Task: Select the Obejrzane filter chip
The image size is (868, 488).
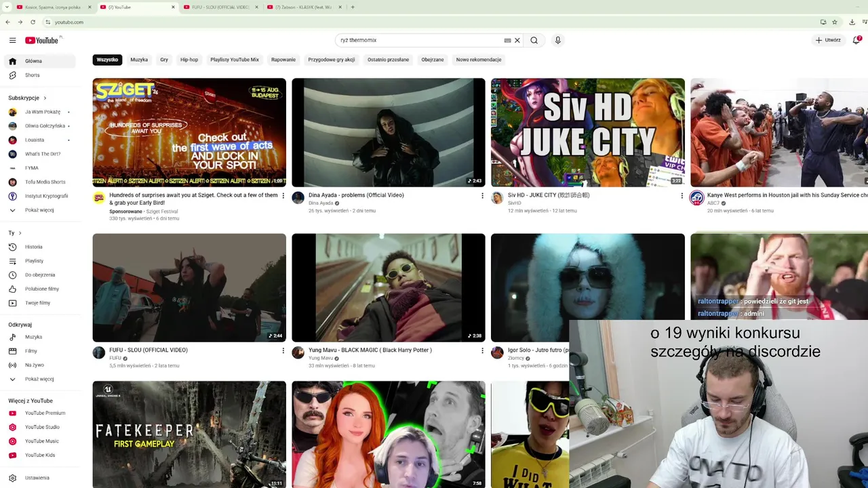Action: coord(433,60)
